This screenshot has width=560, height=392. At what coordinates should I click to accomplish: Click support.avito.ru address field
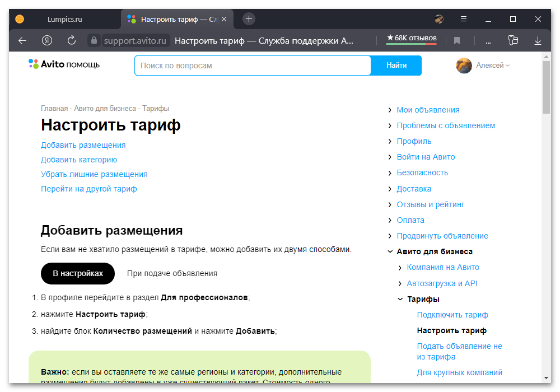134,41
